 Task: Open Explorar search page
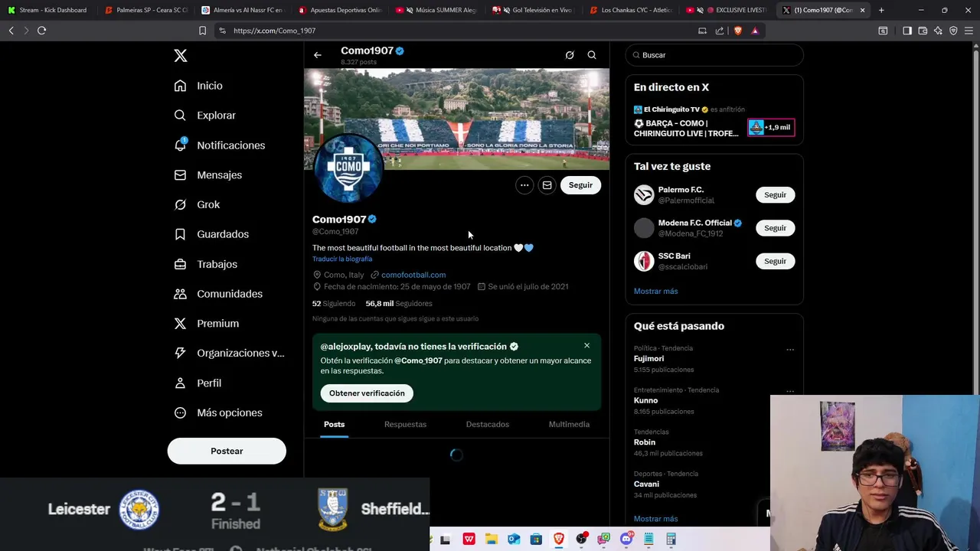[x=204, y=116]
